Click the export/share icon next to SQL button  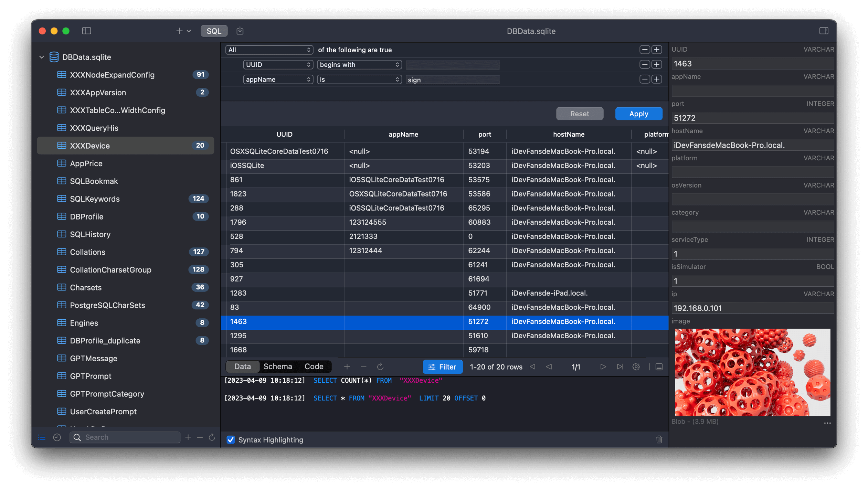(240, 31)
